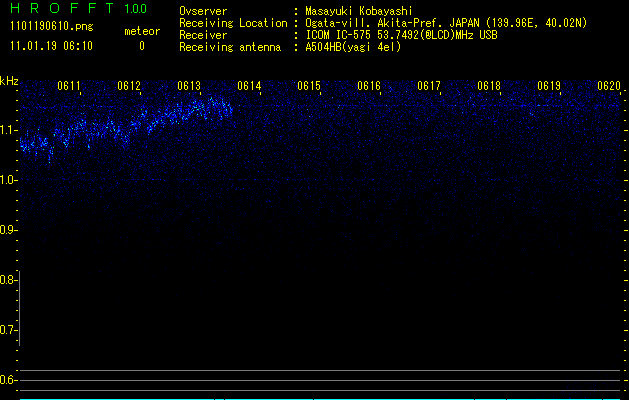Click the 0.9 kHz axis label
Viewport: 629px width, 400px height.
coord(8,230)
